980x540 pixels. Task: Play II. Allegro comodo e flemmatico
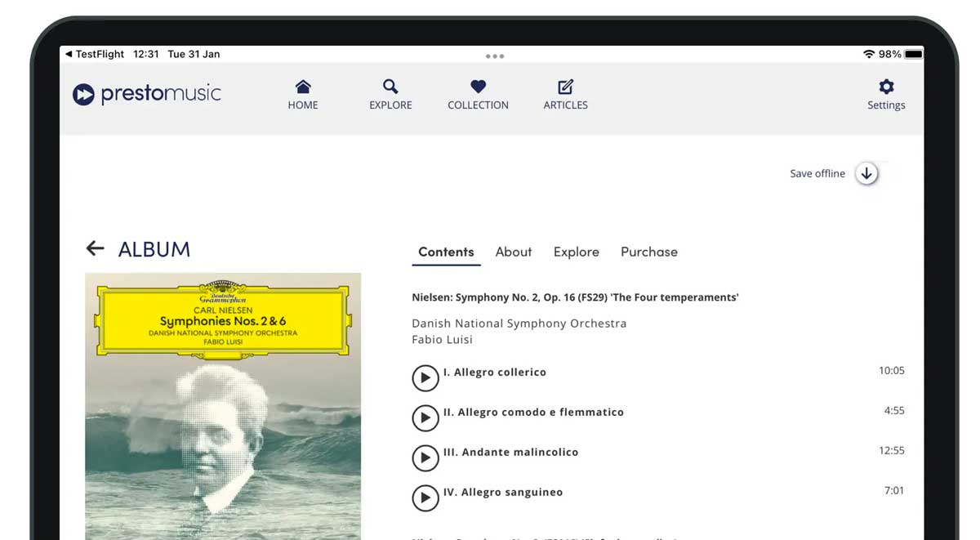tap(425, 417)
